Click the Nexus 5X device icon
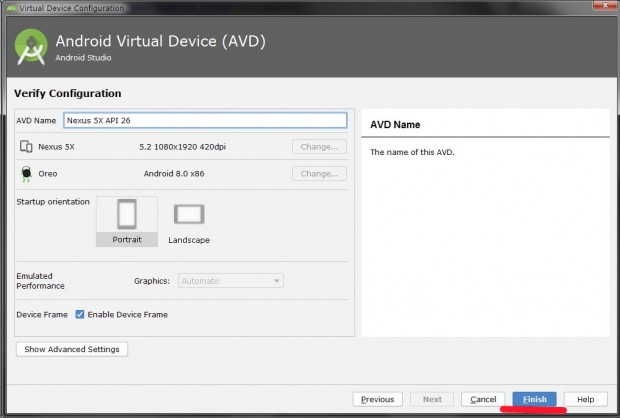The width and height of the screenshot is (620, 418). (x=26, y=147)
